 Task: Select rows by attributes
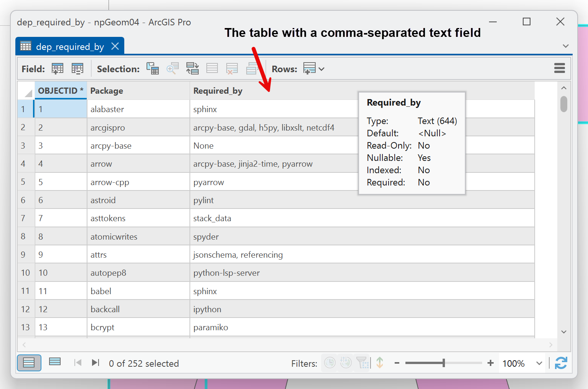point(152,68)
